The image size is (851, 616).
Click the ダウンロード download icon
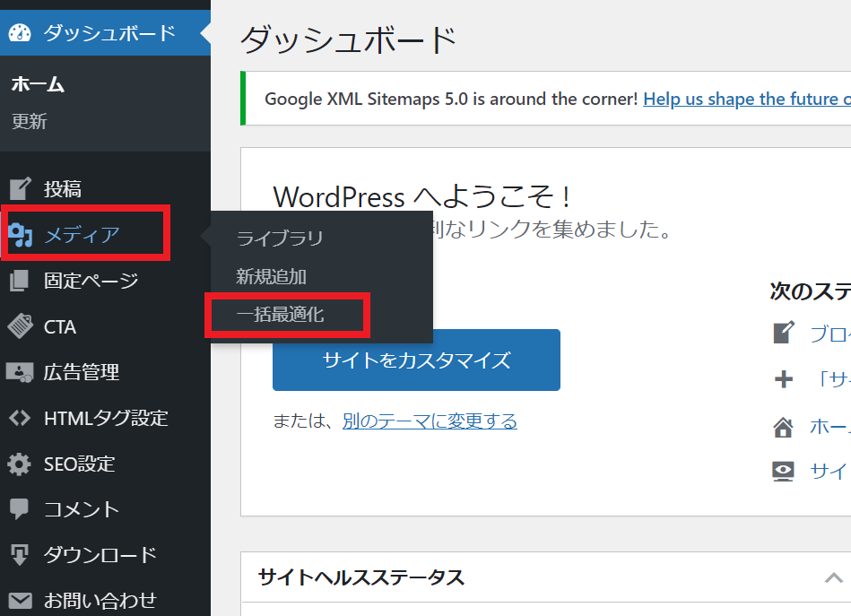20,555
